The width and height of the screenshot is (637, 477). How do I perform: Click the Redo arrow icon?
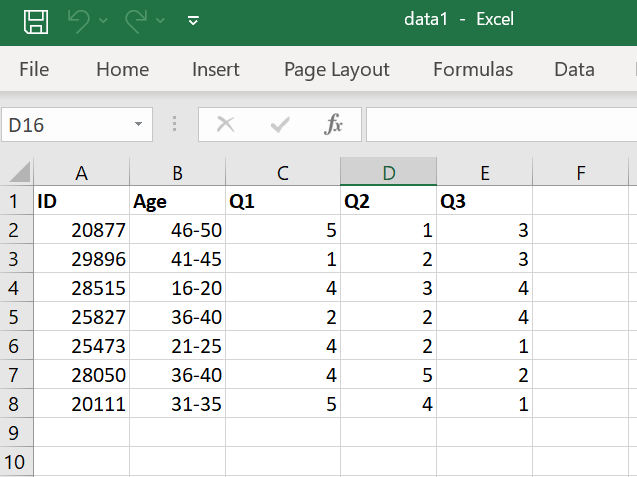[x=135, y=21]
